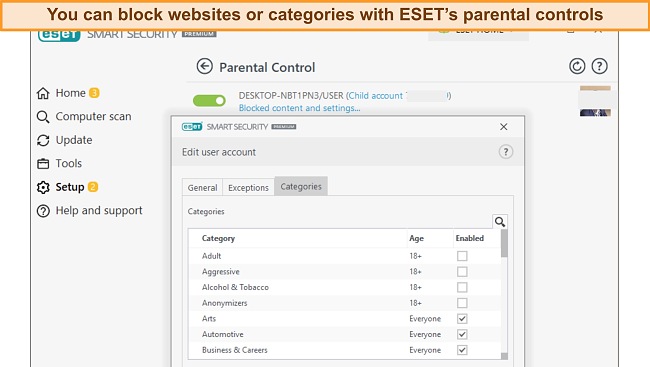Select the Business & Careers row
The image size is (650, 367).
pyautogui.click(x=344, y=350)
